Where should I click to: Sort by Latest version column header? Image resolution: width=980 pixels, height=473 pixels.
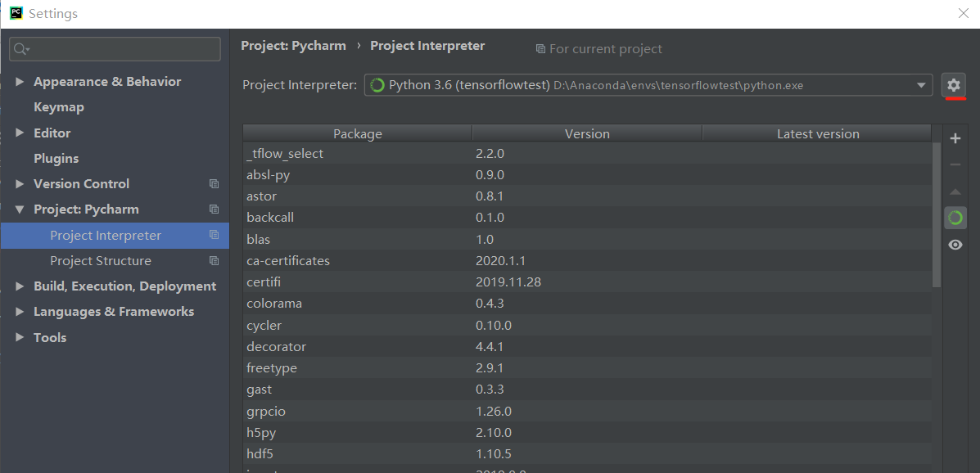tap(818, 133)
